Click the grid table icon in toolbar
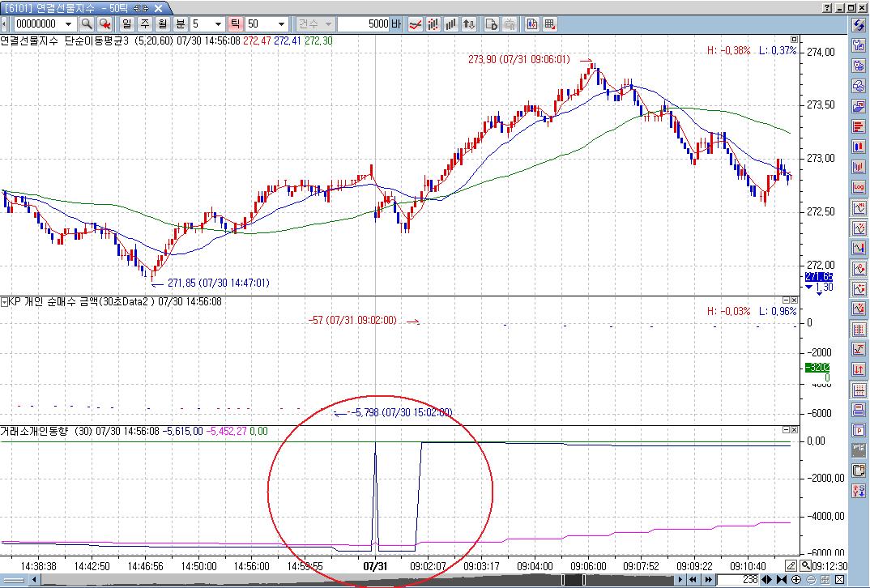The image size is (870, 588). click(x=549, y=23)
